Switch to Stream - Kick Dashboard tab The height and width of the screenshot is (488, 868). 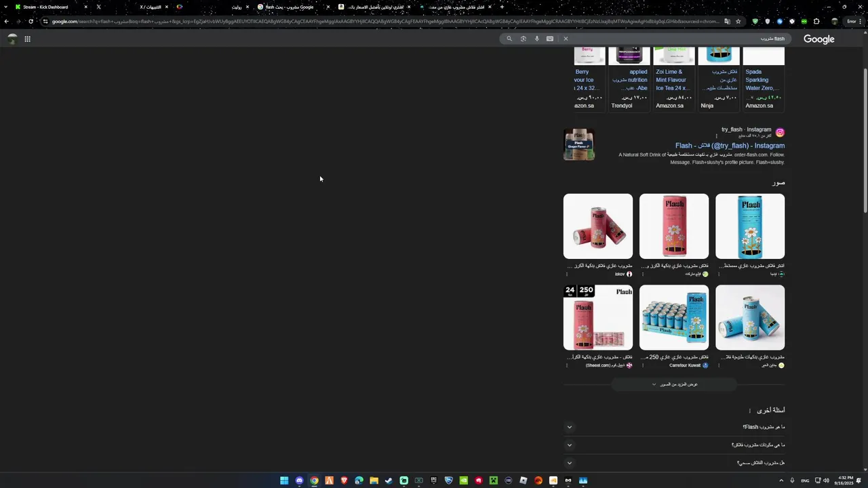[51, 7]
